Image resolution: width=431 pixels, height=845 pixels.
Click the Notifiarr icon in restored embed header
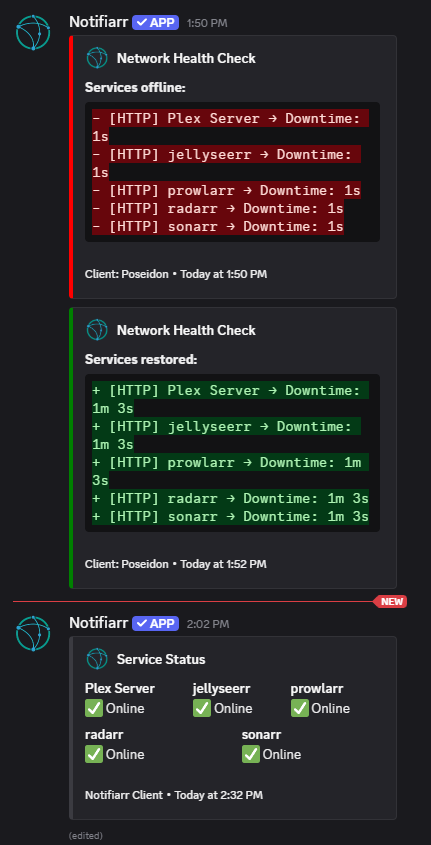click(98, 330)
